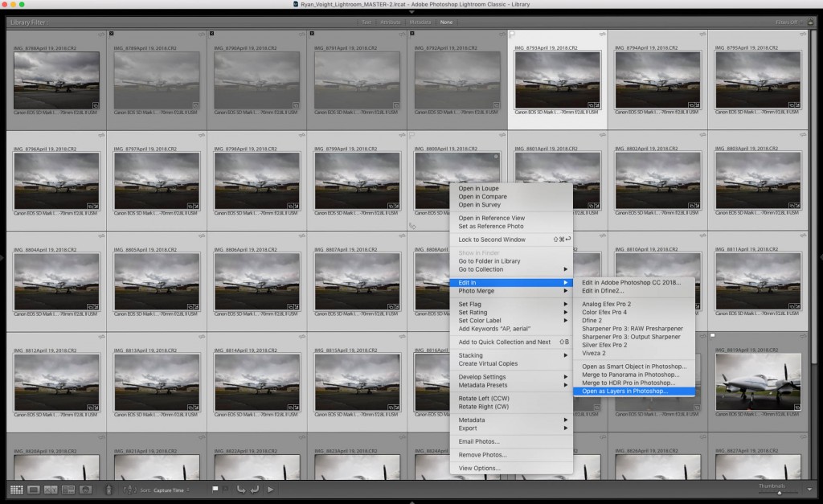Expand the Set Rating submenu
823x504 pixels.
pyautogui.click(x=511, y=313)
